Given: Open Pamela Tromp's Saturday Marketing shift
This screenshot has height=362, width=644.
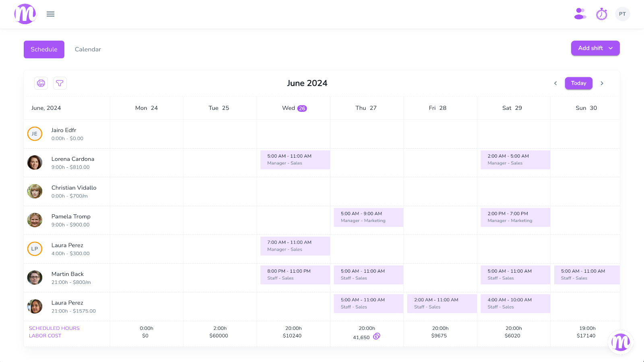Looking at the screenshot, I should (515, 217).
